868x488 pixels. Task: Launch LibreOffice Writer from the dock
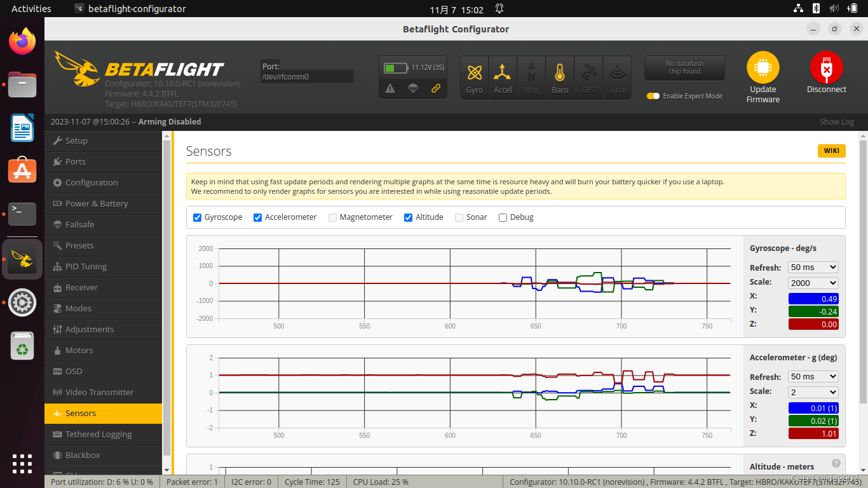tap(22, 128)
